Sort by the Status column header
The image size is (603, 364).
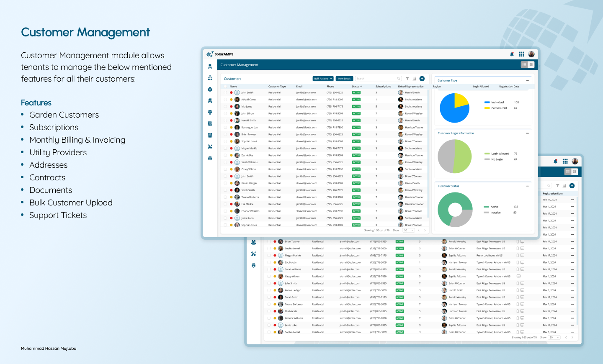[x=356, y=87]
